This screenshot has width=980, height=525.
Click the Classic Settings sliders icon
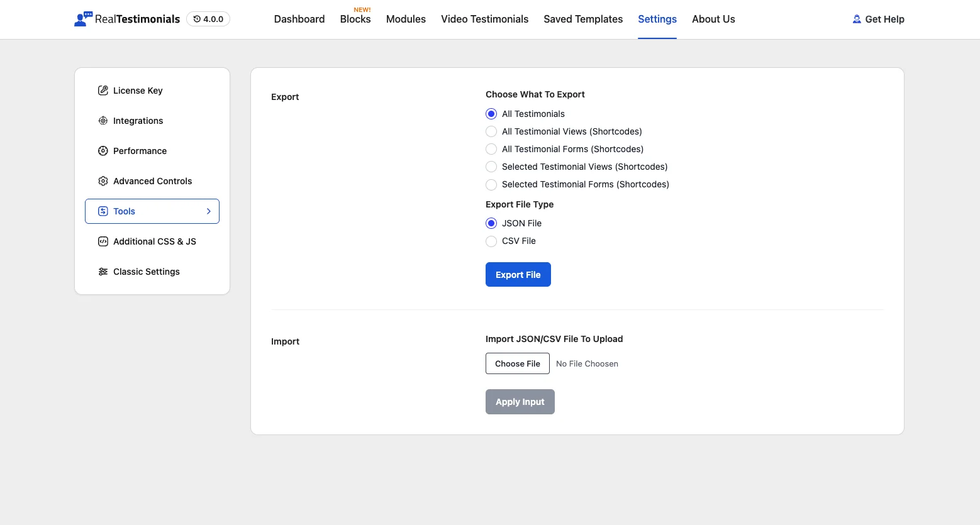point(103,272)
